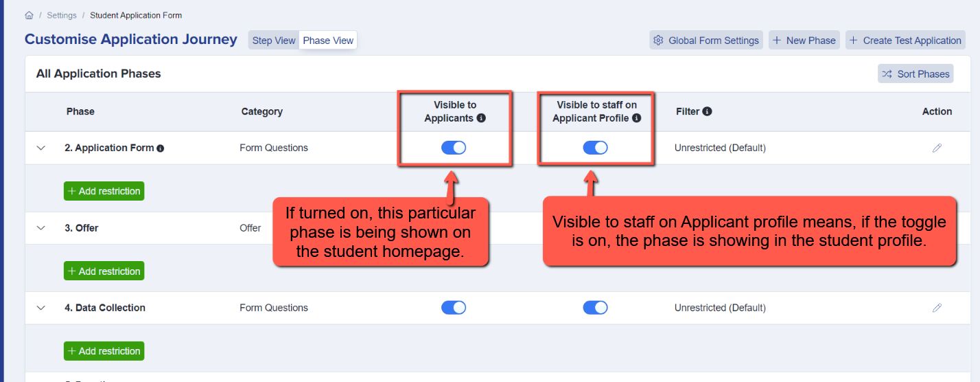Screen dimensions: 980x382
Task: Expand the Data Collection phase chevron
Action: [x=40, y=308]
